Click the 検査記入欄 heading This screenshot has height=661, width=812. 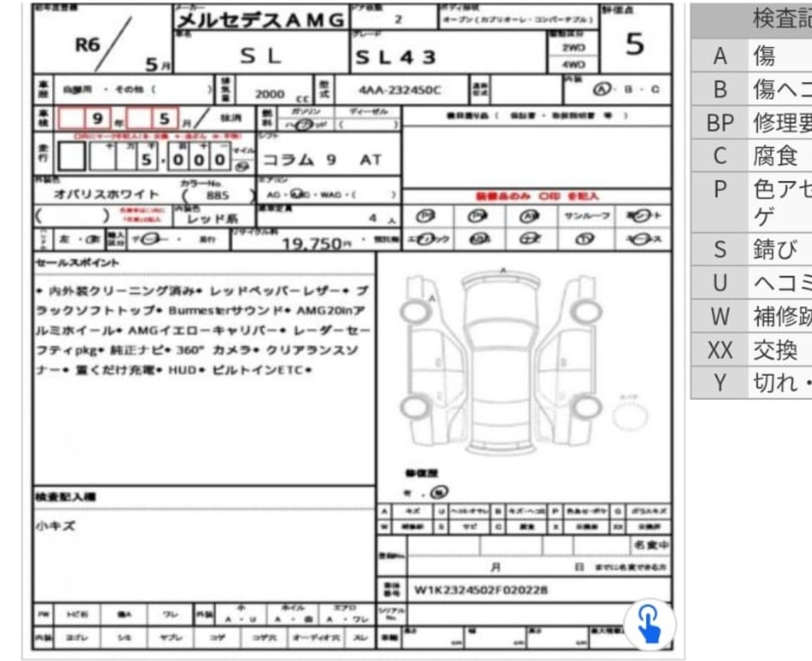66,497
